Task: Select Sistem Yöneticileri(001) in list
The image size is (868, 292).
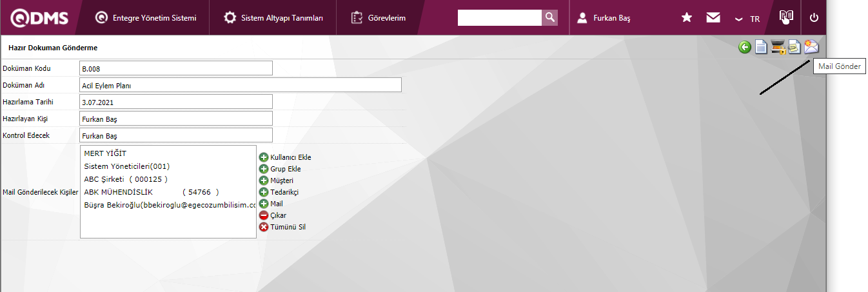Action: (x=127, y=166)
